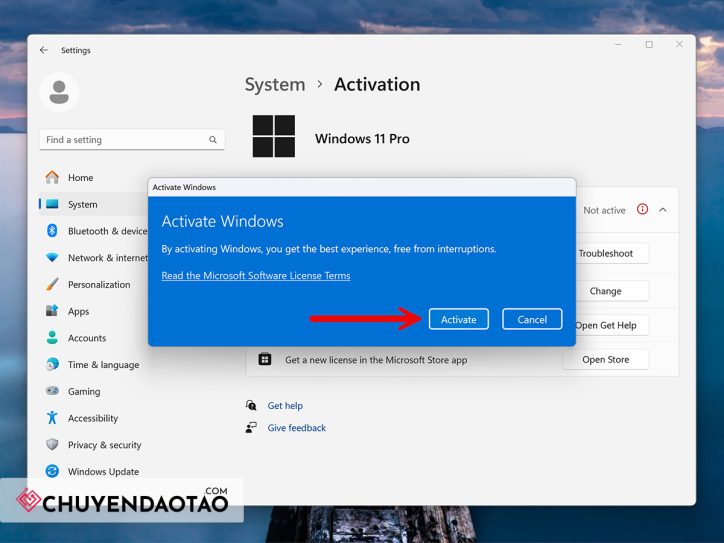Image resolution: width=724 pixels, height=543 pixels.
Task: Click the user profile avatar
Action: coord(59,92)
